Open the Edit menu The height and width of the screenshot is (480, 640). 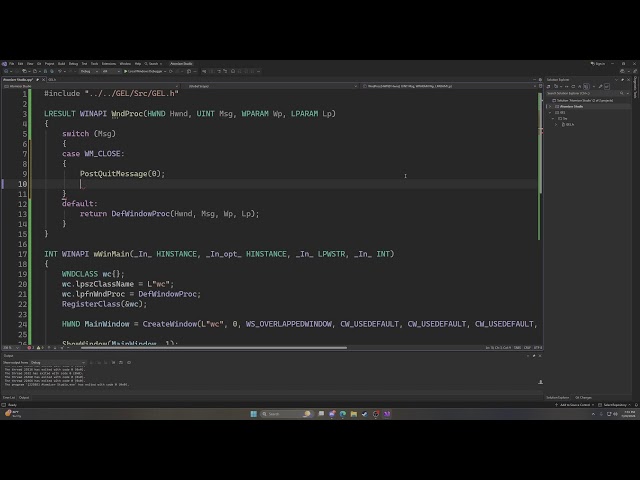click(20, 64)
